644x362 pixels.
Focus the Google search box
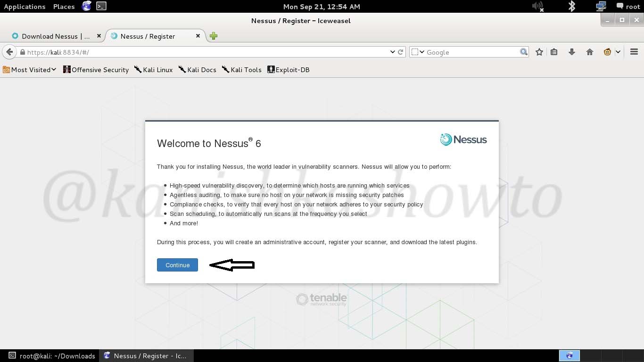click(x=471, y=52)
